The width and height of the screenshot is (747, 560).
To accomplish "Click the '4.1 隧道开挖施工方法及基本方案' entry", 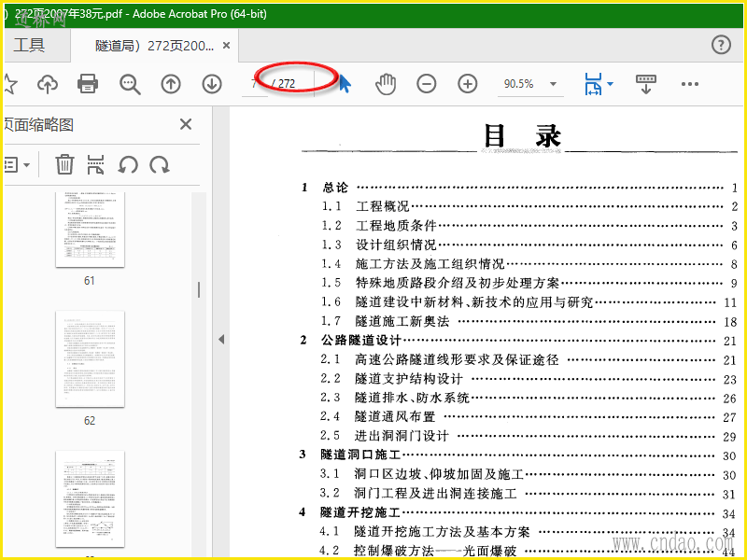I will [x=529, y=531].
